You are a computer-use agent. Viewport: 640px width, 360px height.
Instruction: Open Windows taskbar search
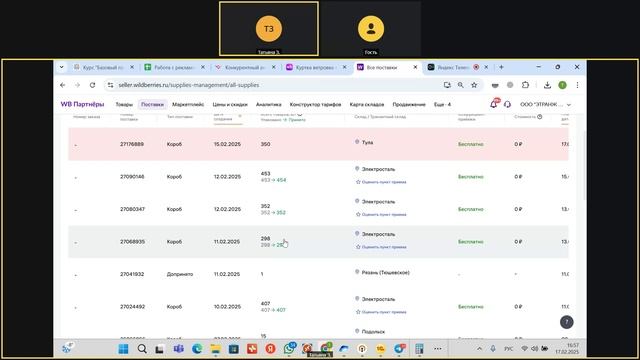coord(142,349)
